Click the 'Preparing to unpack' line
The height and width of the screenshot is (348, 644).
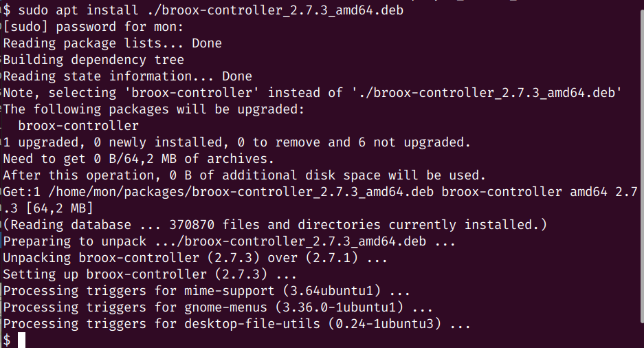tap(229, 241)
